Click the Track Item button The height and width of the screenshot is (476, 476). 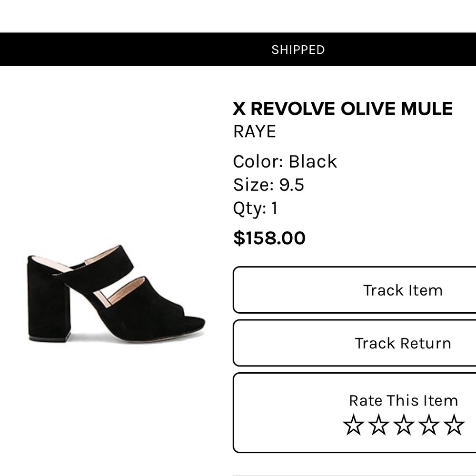coord(402,290)
